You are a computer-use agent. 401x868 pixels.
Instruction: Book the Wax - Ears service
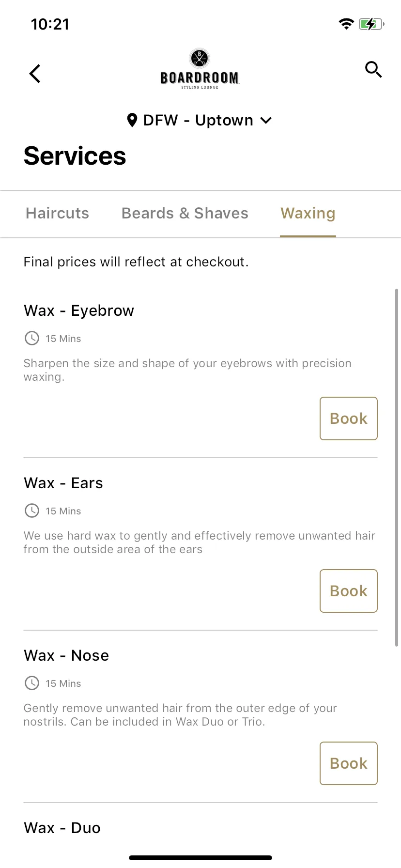click(x=349, y=591)
